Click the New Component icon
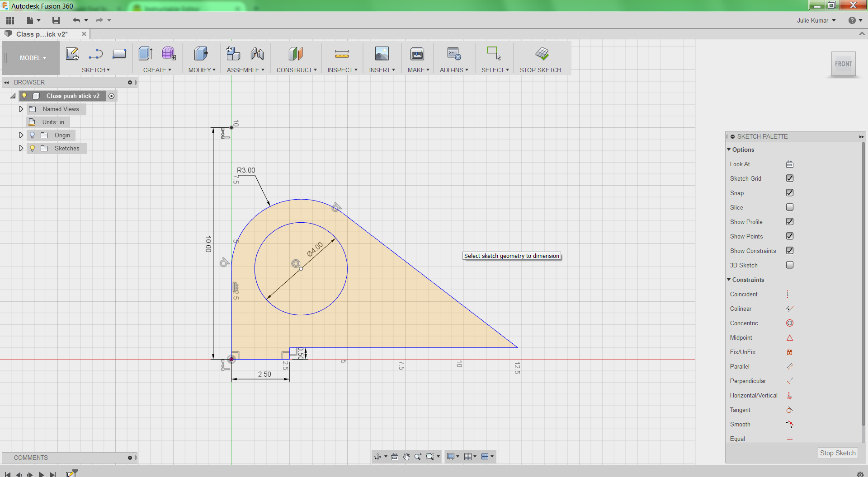 click(x=233, y=54)
